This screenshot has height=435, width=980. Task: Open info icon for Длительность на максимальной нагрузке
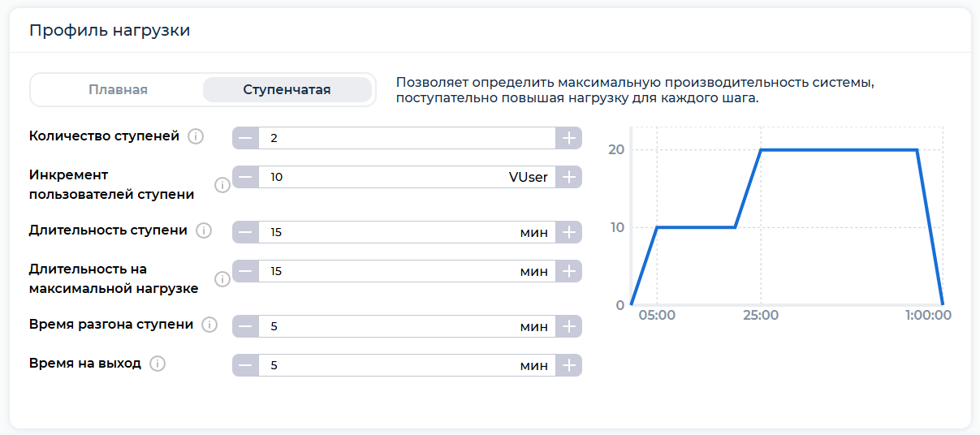(222, 279)
